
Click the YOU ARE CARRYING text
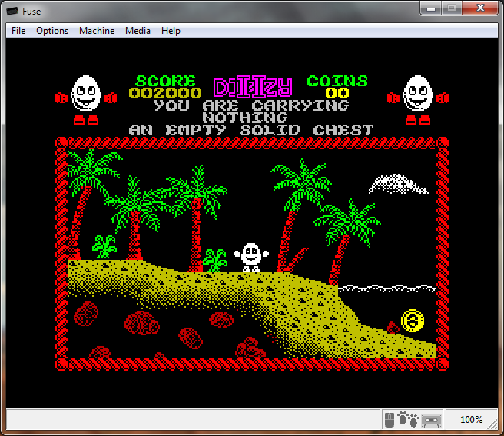251,105
